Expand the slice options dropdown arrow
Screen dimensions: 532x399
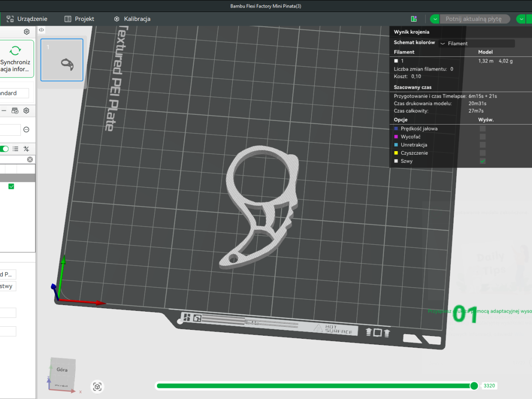435,19
